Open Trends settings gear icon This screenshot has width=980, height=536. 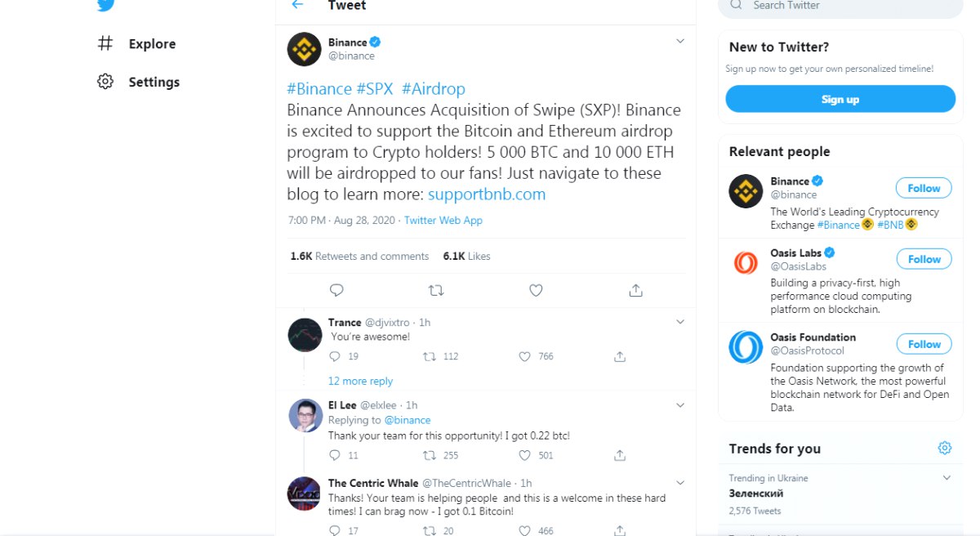945,448
